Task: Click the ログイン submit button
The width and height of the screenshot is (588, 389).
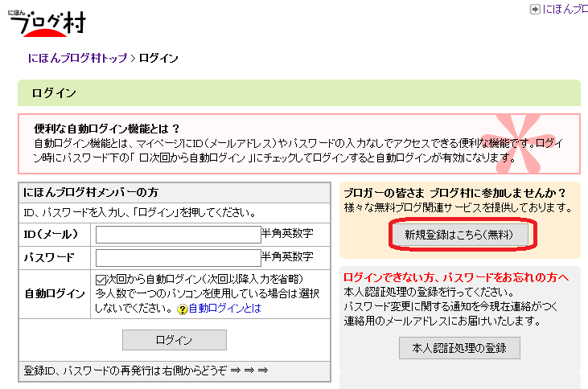Action: 175,340
